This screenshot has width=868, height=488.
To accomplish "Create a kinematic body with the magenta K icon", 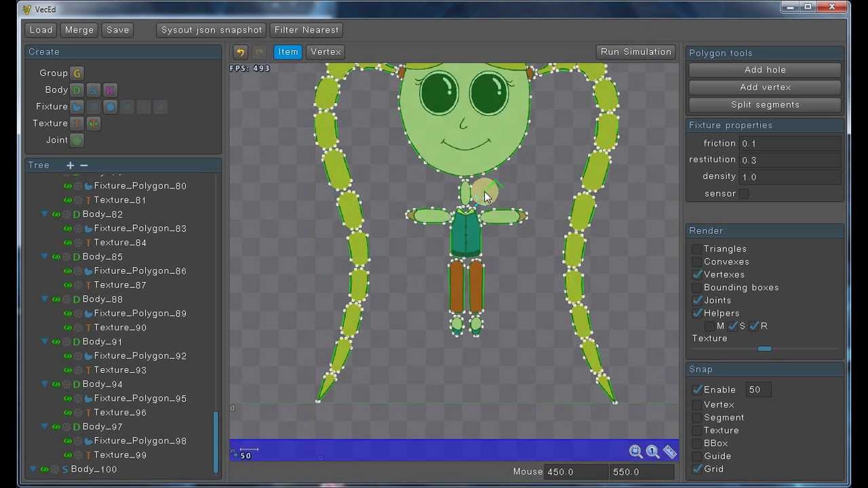I will click(x=110, y=90).
